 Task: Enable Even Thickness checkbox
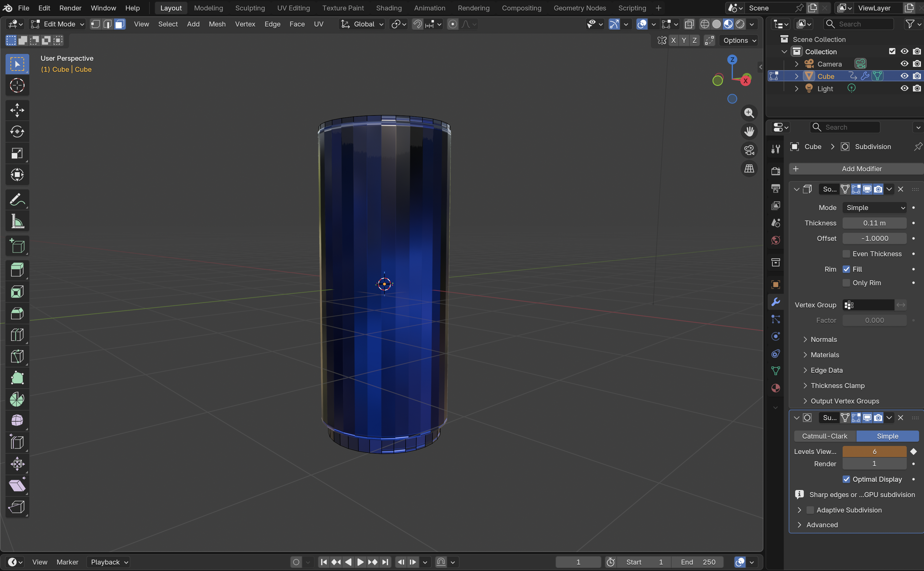pos(846,254)
